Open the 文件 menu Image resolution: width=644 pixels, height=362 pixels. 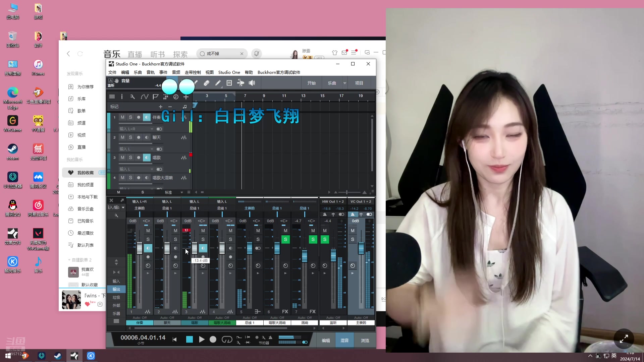click(x=112, y=72)
